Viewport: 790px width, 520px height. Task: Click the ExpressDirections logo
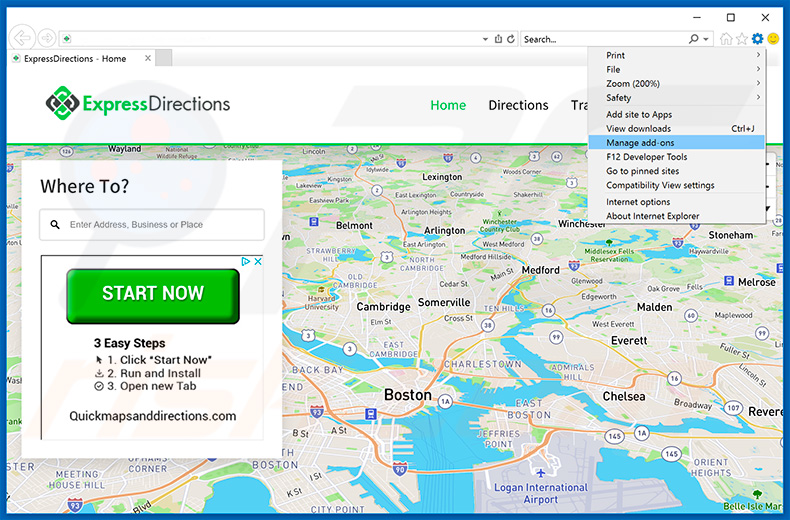[138, 103]
